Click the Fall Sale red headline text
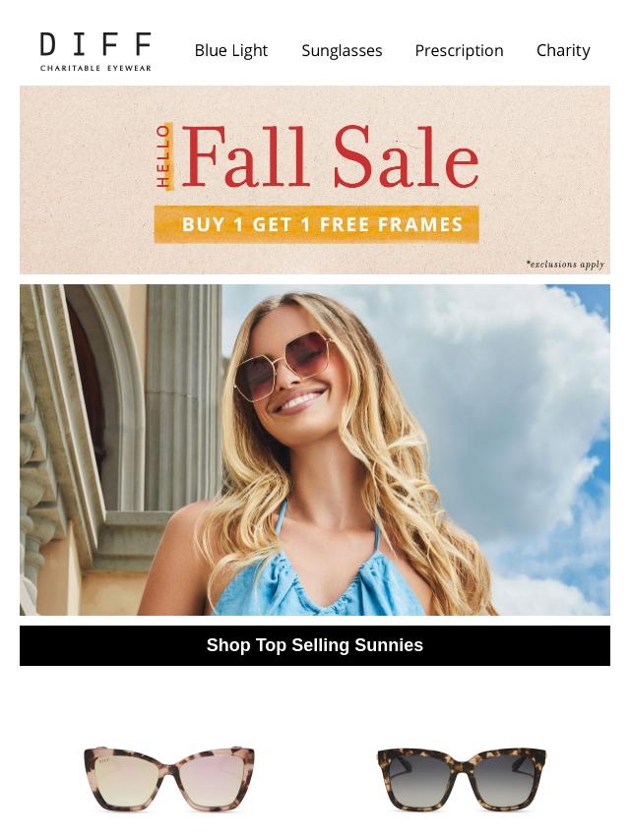630x840 pixels. click(330, 155)
